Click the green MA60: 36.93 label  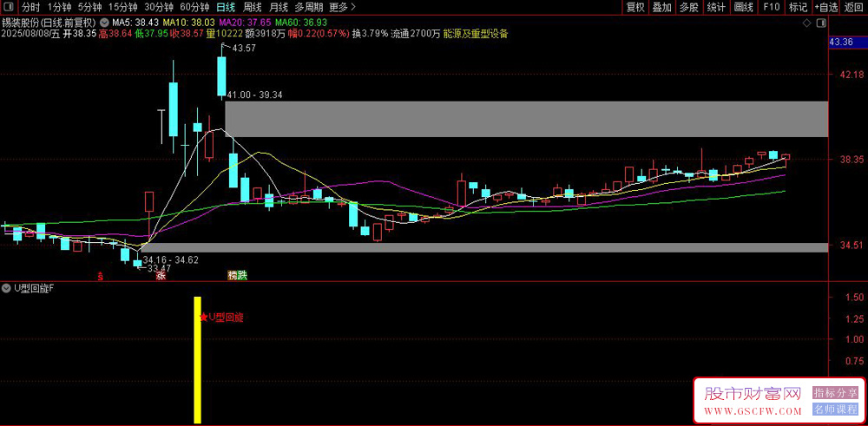tap(301, 23)
